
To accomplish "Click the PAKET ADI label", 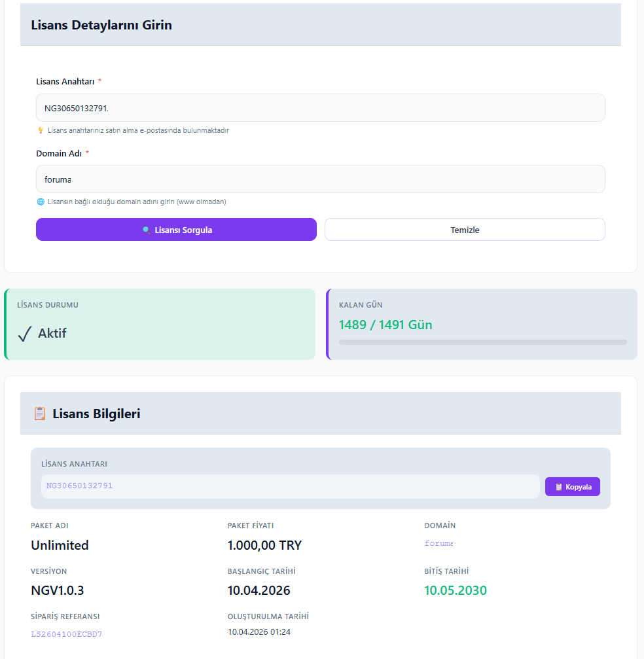I will [50, 525].
